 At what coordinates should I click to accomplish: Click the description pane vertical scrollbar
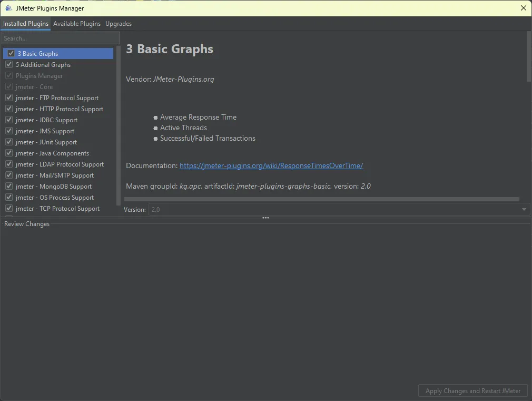(529, 56)
